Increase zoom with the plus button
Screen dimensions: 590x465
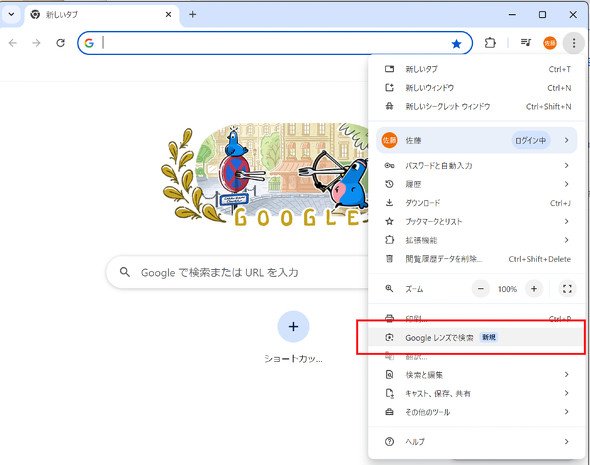(x=534, y=289)
